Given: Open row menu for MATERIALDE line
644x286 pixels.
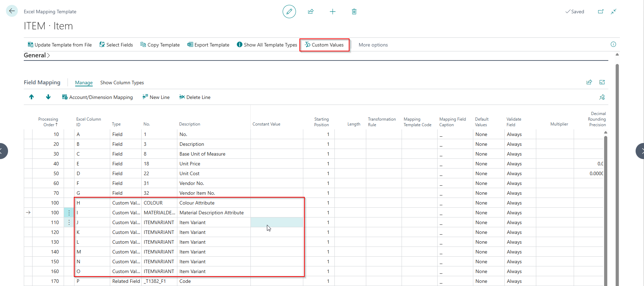Looking at the screenshot, I should coord(69,213).
